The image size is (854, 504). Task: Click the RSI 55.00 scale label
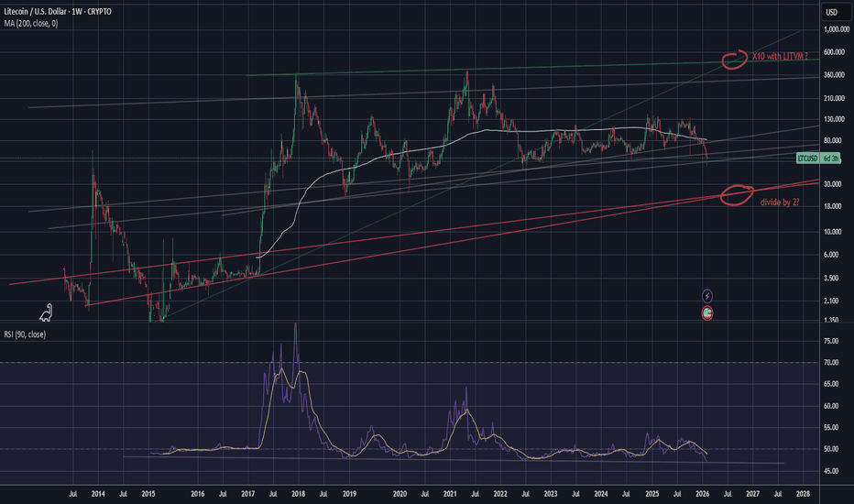[831, 428]
